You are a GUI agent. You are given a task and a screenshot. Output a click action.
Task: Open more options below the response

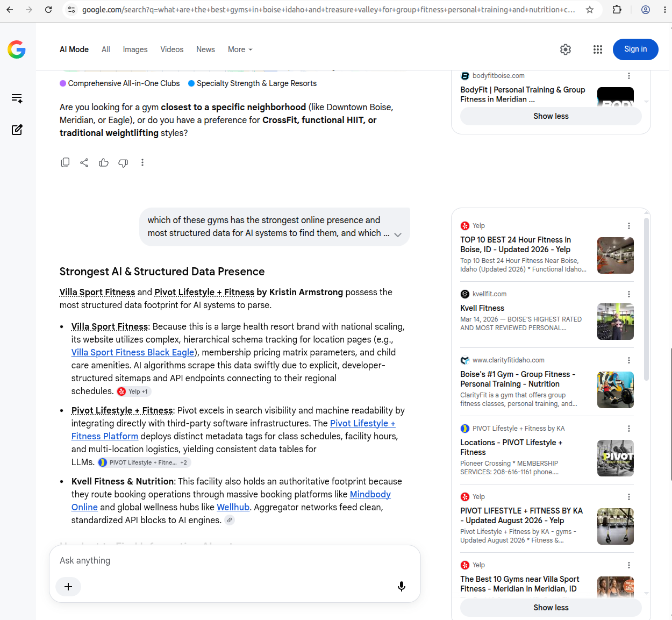(x=142, y=162)
